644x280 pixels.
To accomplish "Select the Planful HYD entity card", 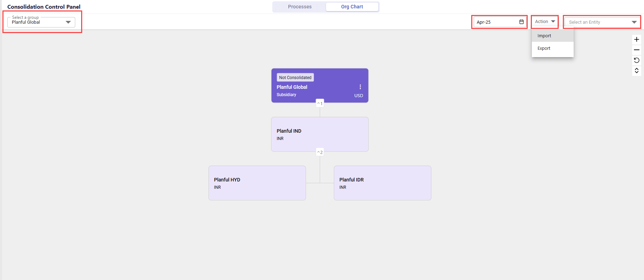I will [x=257, y=183].
